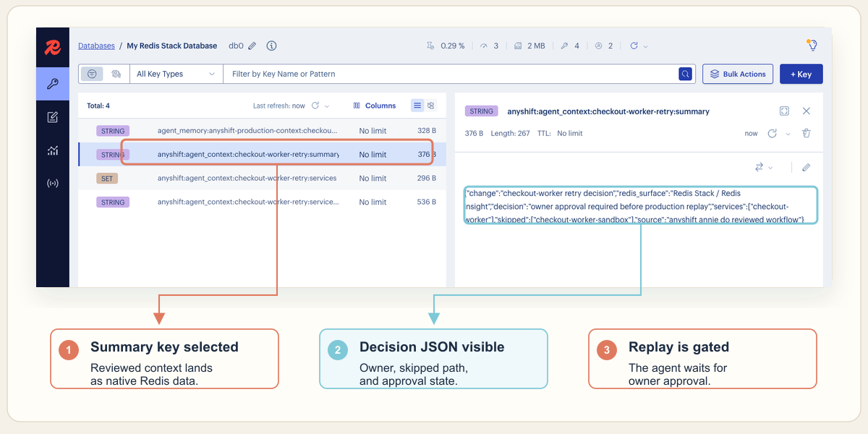Delete the selected summary key
The image size is (868, 434).
[807, 133]
